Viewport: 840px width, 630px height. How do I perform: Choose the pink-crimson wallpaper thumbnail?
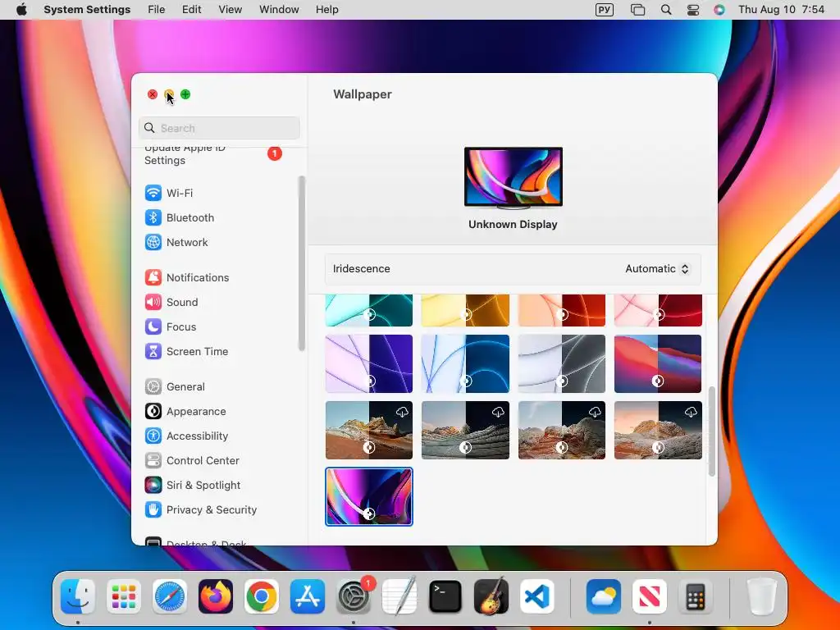coord(658,310)
